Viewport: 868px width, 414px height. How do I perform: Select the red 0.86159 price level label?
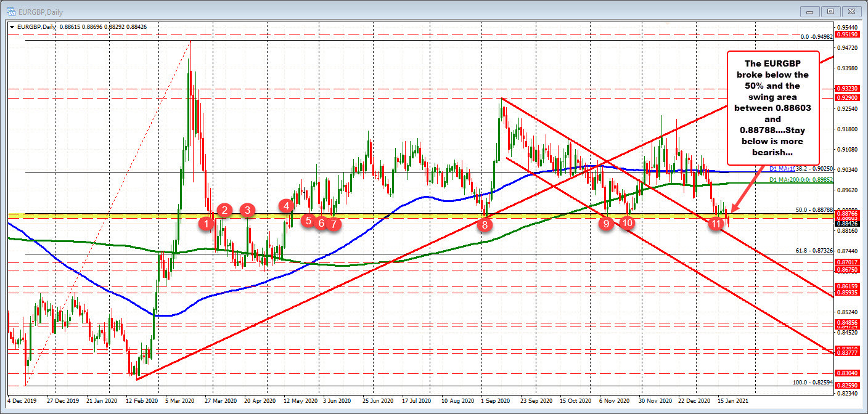[x=846, y=286]
